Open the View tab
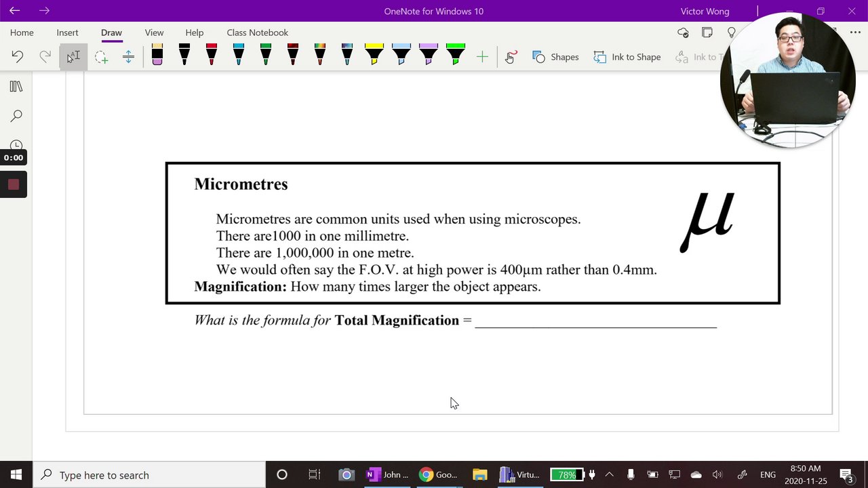The height and width of the screenshot is (488, 868). [x=154, y=33]
